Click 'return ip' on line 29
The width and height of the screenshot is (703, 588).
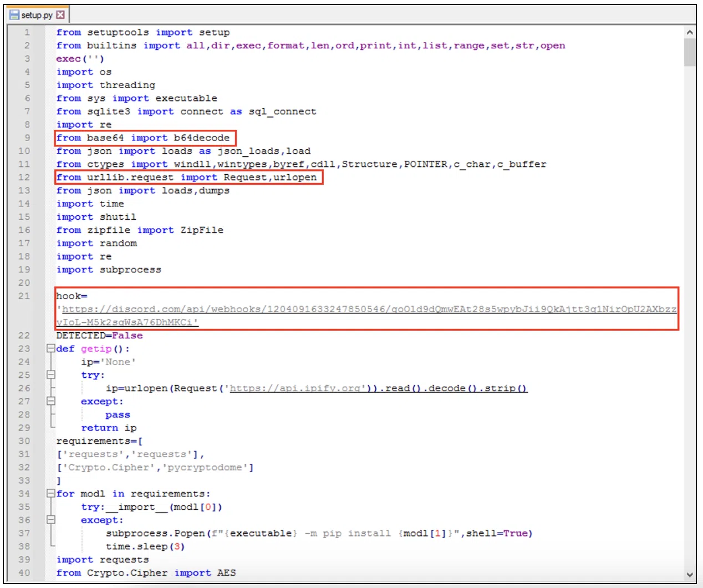pyautogui.click(x=109, y=428)
